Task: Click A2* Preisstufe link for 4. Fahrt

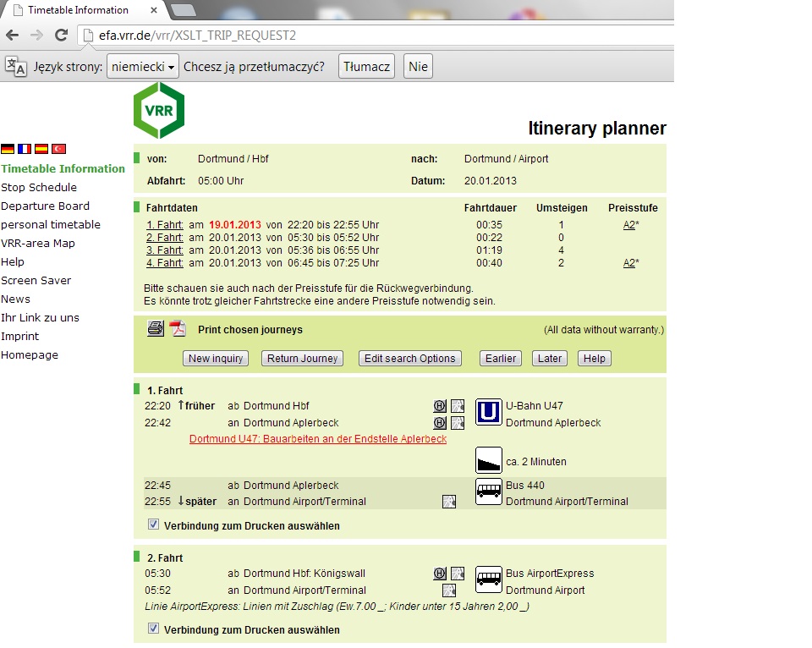Action: coord(631,262)
